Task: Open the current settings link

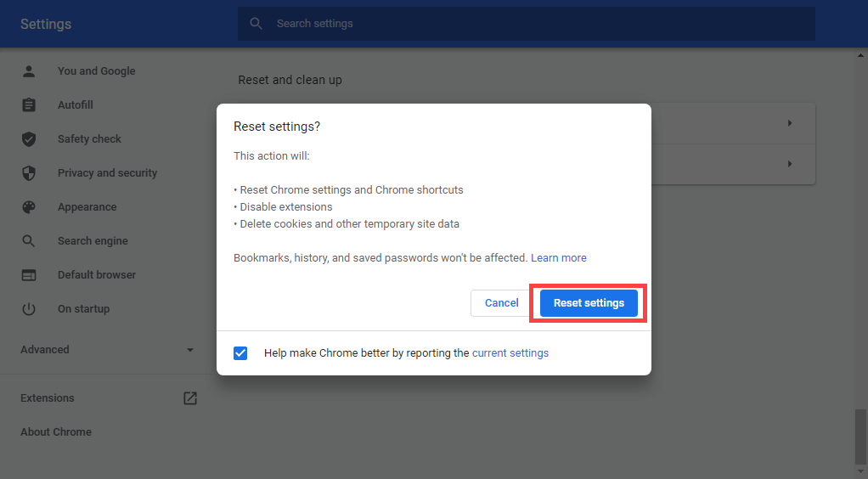Action: [510, 353]
